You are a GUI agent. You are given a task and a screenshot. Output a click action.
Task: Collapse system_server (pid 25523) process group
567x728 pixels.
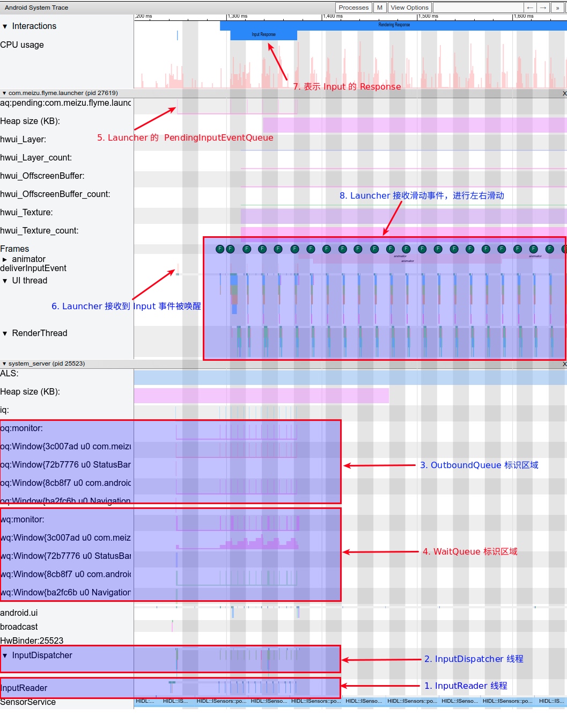click(x=4, y=364)
